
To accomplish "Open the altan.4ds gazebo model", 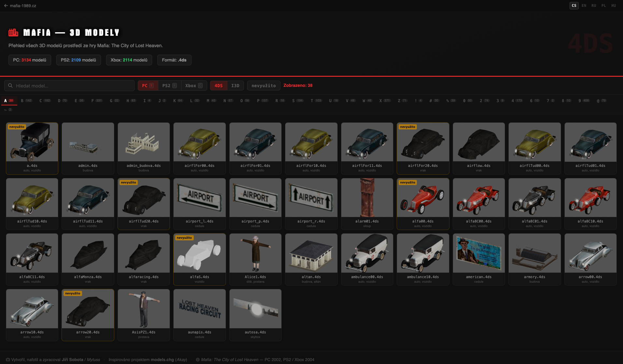I will click(311, 260).
